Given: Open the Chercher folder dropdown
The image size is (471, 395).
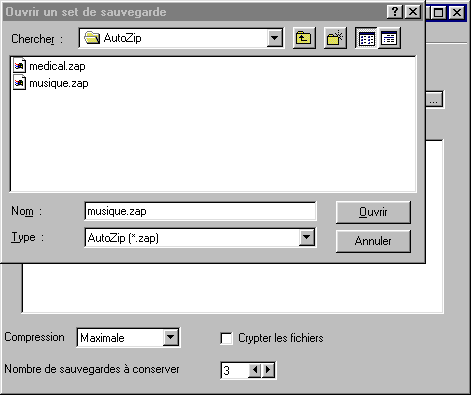Looking at the screenshot, I should click(274, 38).
